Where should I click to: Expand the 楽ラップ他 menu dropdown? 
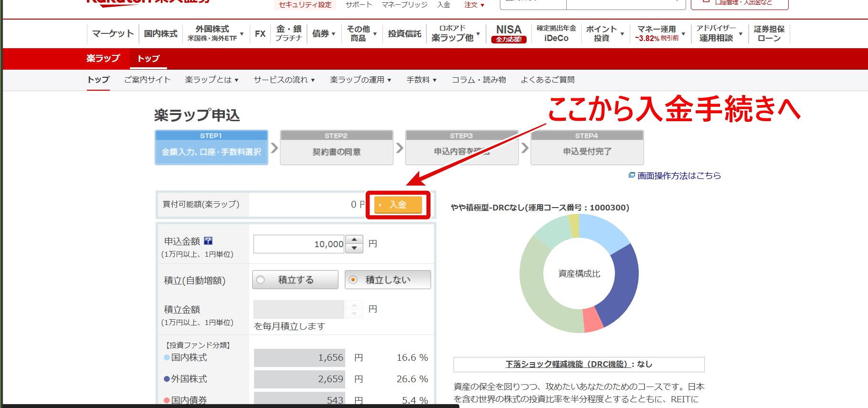pyautogui.click(x=455, y=33)
